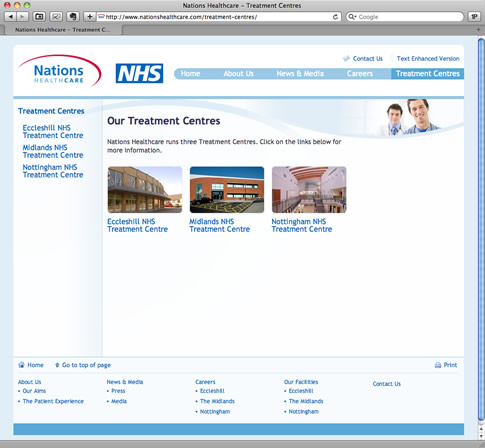Select Nottingham NHS Treatment Centre in sidebar

click(53, 171)
